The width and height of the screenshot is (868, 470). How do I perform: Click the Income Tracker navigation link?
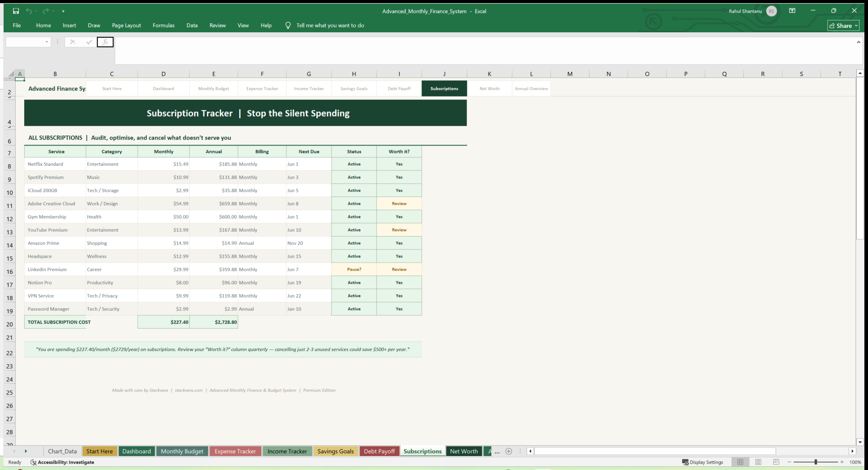click(309, 89)
